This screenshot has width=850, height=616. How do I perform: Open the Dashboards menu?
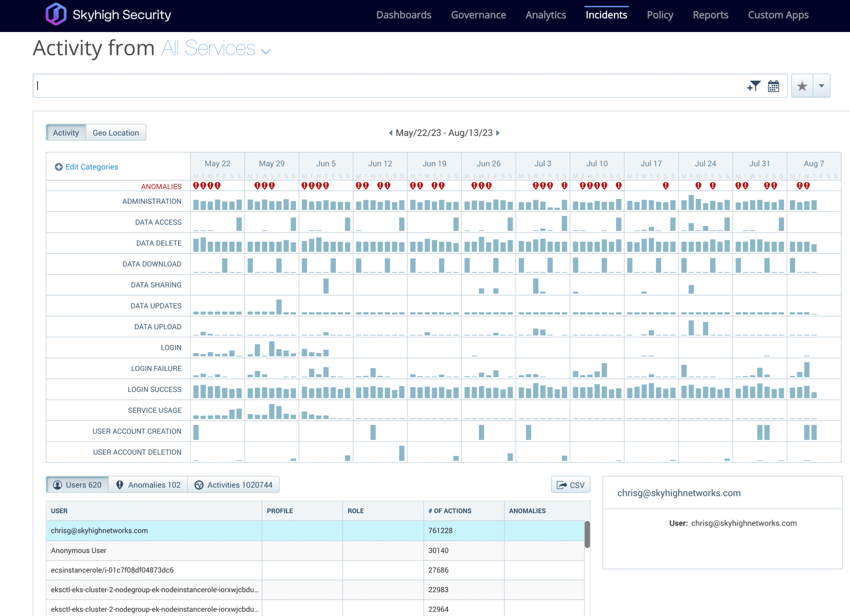click(x=403, y=15)
